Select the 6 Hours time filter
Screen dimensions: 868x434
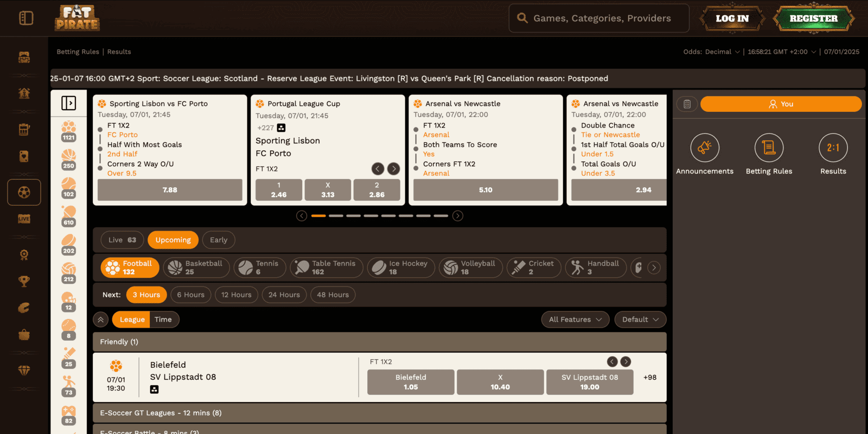[x=190, y=295]
